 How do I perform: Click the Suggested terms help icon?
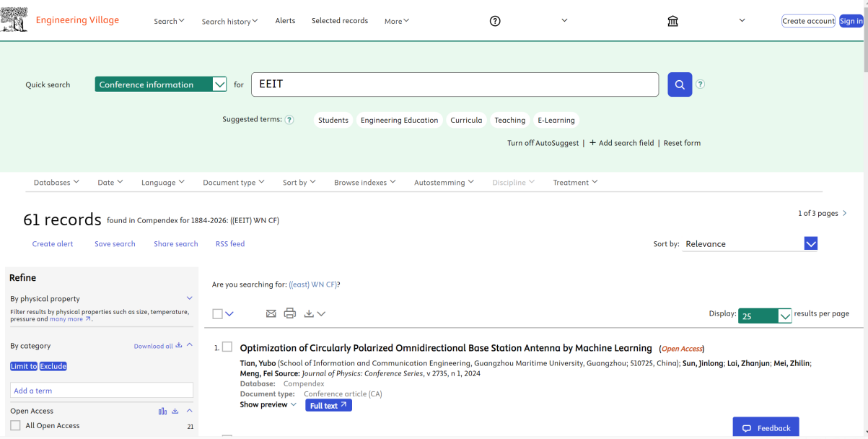pyautogui.click(x=289, y=120)
